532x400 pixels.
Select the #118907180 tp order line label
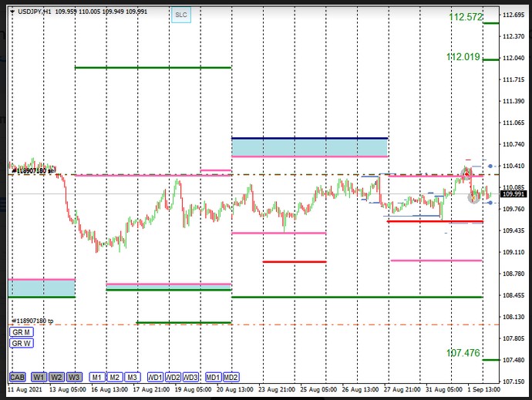coord(32,321)
